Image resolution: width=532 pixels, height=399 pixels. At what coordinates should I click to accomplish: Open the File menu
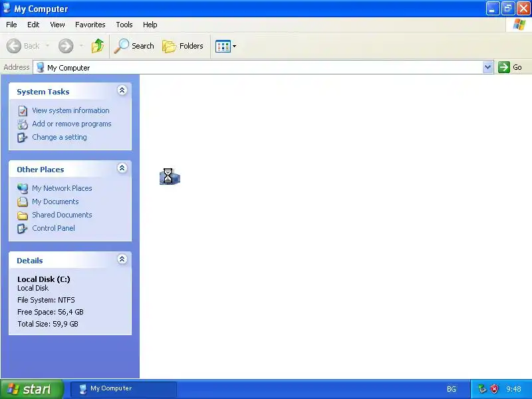coord(11,25)
